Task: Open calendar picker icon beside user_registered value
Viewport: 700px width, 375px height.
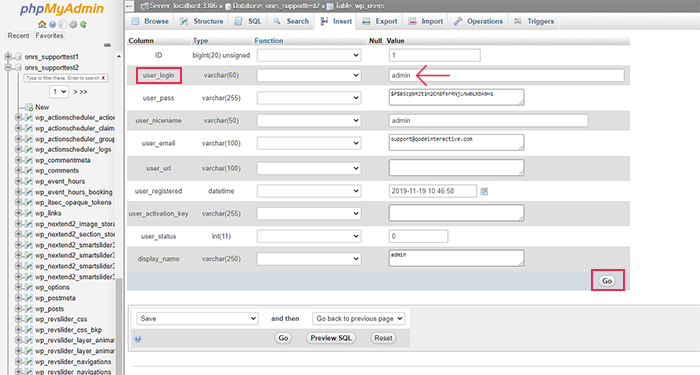Action: point(484,191)
